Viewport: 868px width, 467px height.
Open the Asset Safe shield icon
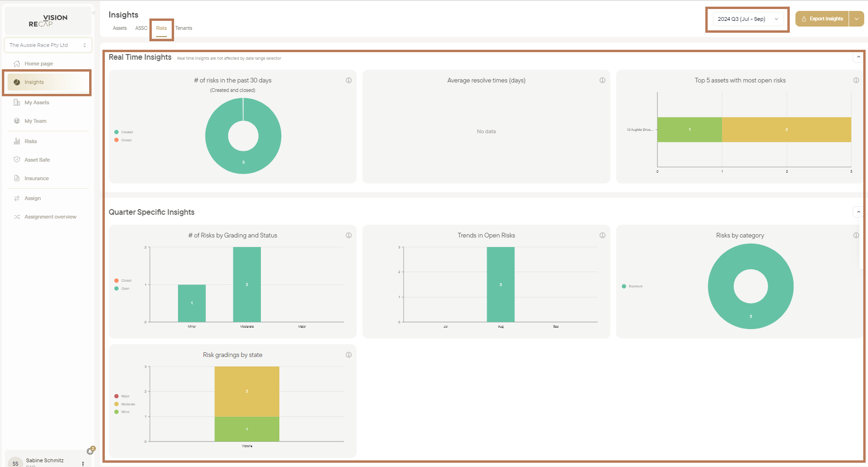tap(17, 160)
